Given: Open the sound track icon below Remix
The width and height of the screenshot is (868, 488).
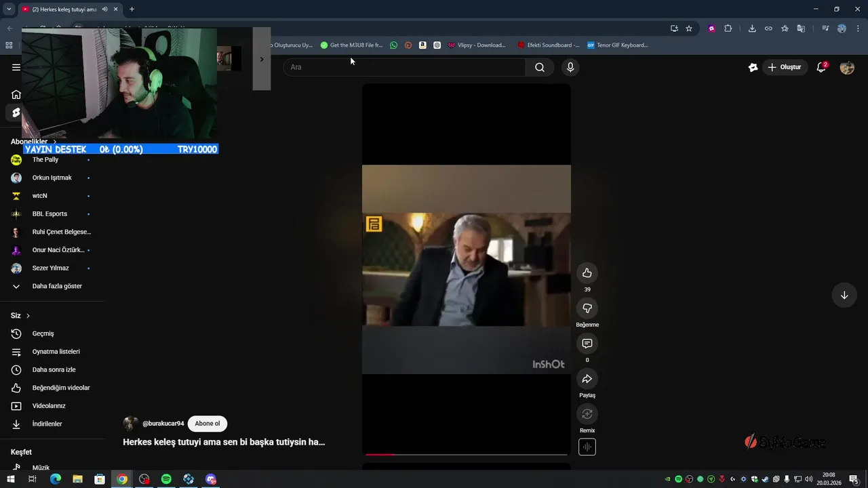Looking at the screenshot, I should tap(587, 447).
